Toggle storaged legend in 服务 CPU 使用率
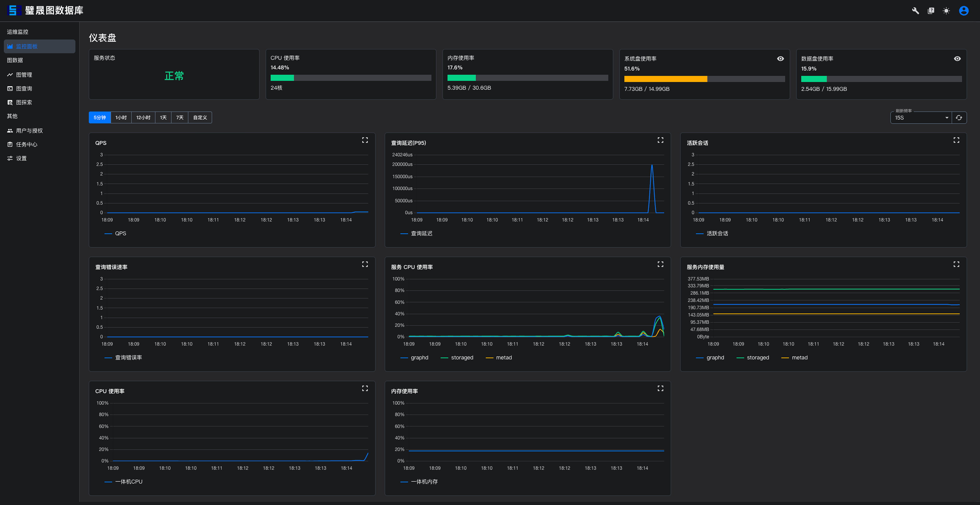This screenshot has height=505, width=980. click(x=457, y=357)
